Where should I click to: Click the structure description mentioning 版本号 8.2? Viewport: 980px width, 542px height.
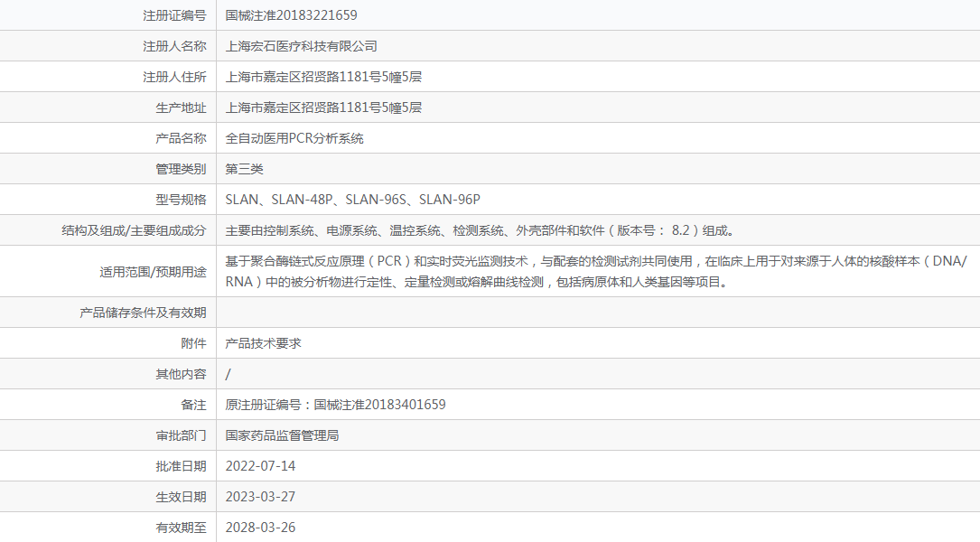click(482, 230)
